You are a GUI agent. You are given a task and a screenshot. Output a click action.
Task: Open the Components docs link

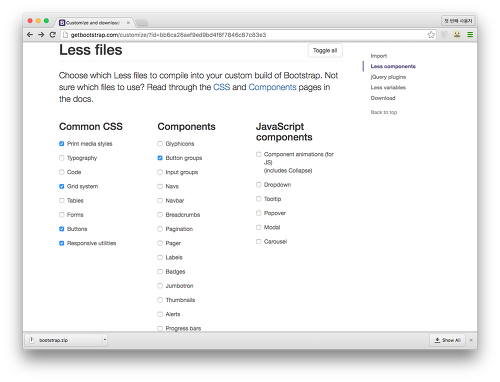(x=272, y=87)
